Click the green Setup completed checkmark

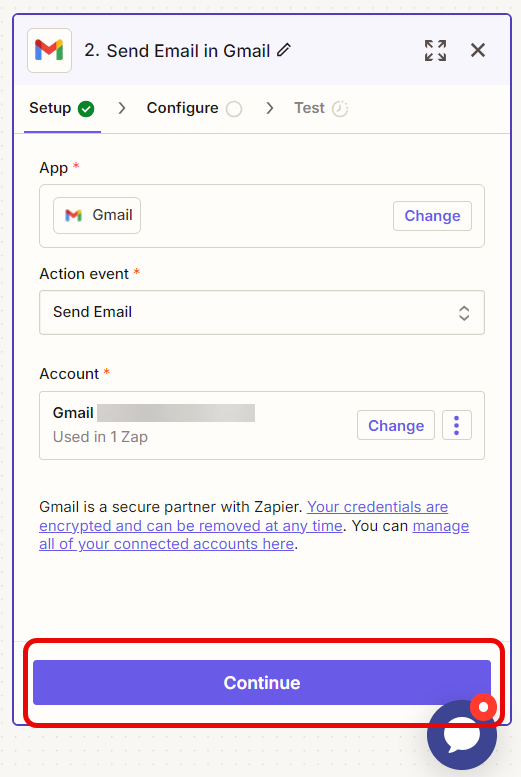coord(86,109)
